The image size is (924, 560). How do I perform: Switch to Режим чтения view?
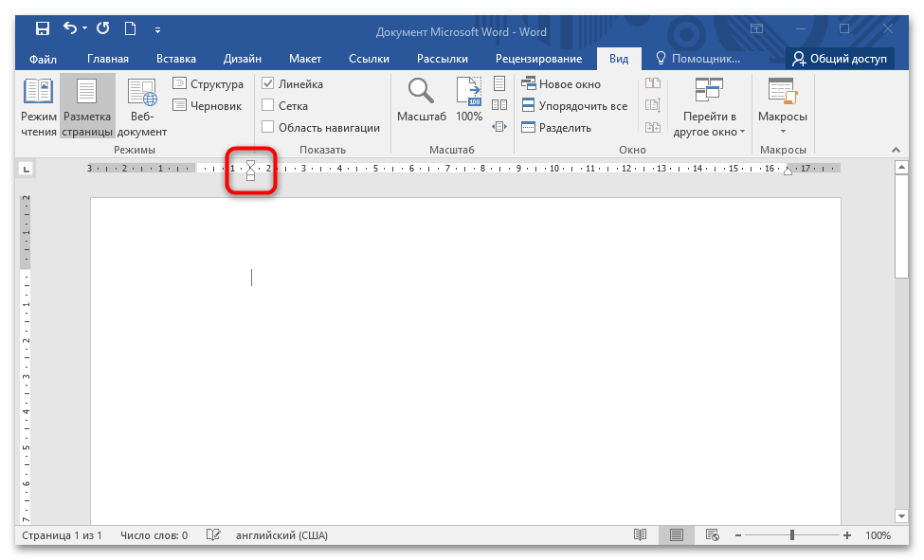pyautogui.click(x=39, y=107)
